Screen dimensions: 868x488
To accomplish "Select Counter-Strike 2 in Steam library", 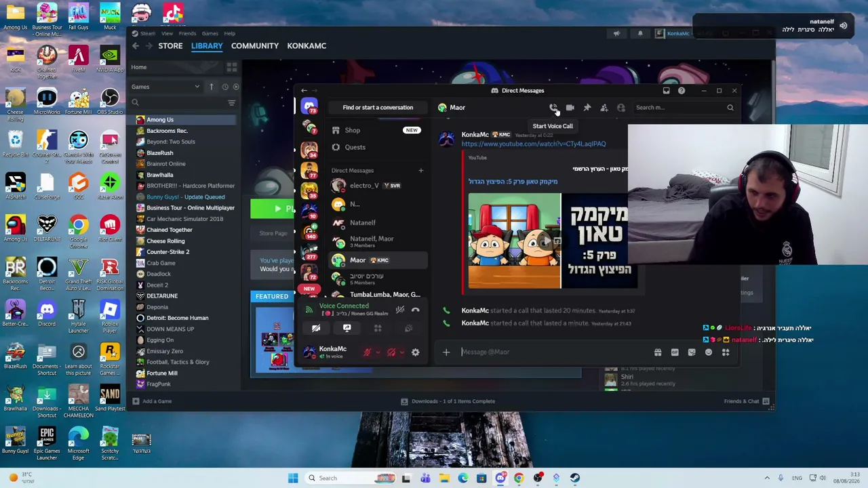I will (x=183, y=252).
